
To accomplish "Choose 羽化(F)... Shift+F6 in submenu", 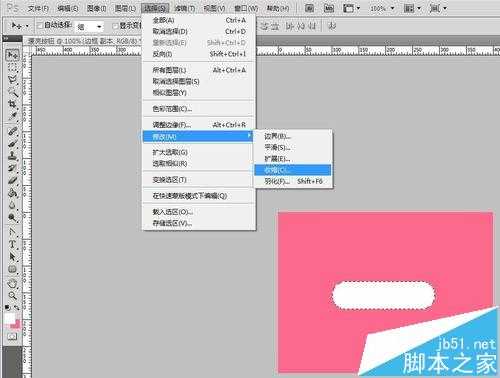I will click(293, 181).
